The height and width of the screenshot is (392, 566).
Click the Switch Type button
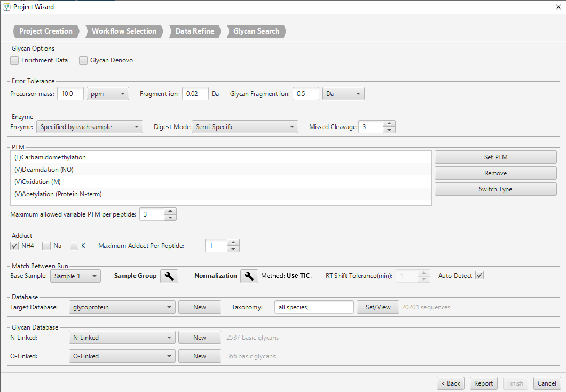[496, 189]
